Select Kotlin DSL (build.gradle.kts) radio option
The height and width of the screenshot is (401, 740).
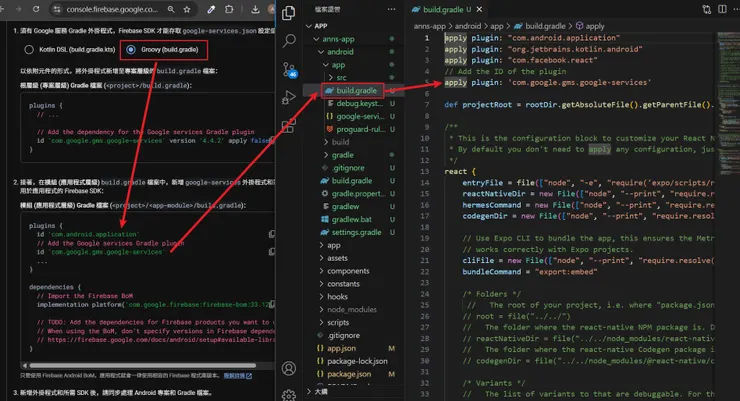tap(29, 50)
